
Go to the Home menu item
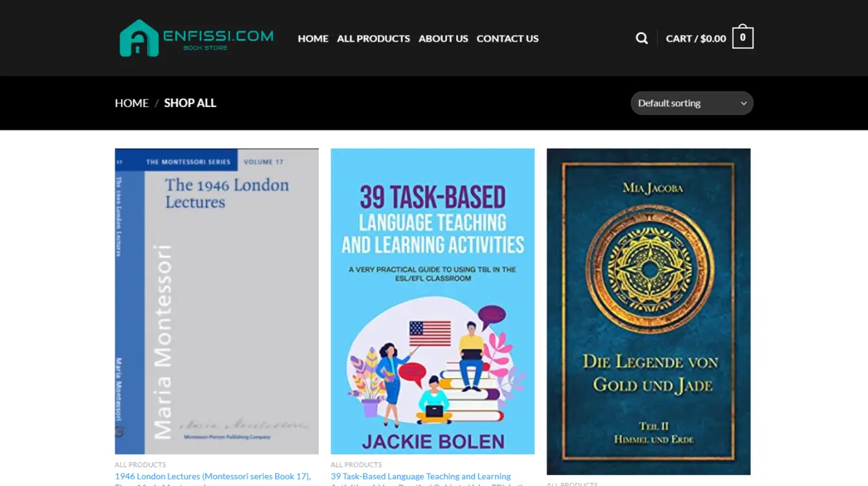(x=313, y=38)
